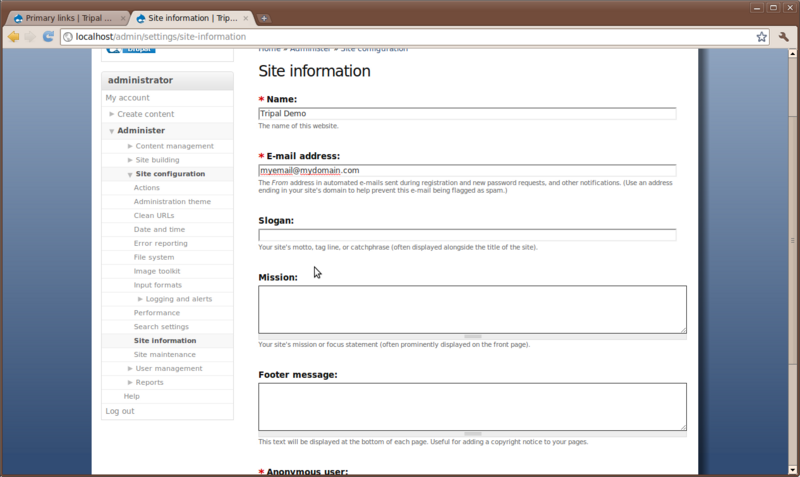Screen dimensions: 800x477
Task: Open Administer menu link
Action: 141,131
